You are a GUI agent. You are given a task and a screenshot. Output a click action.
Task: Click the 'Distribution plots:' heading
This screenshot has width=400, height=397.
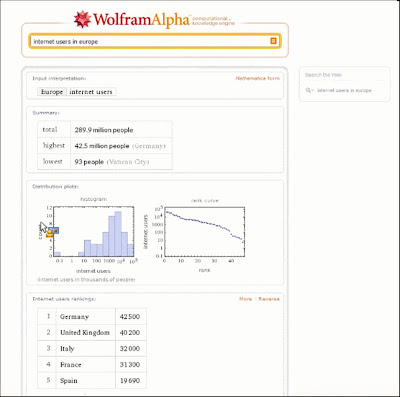56,187
